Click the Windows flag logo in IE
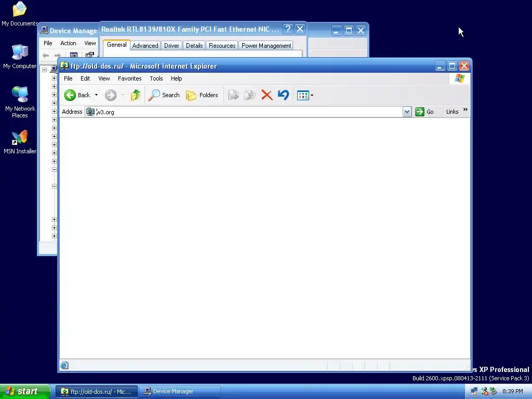The width and height of the screenshot is (532, 399). click(x=460, y=78)
